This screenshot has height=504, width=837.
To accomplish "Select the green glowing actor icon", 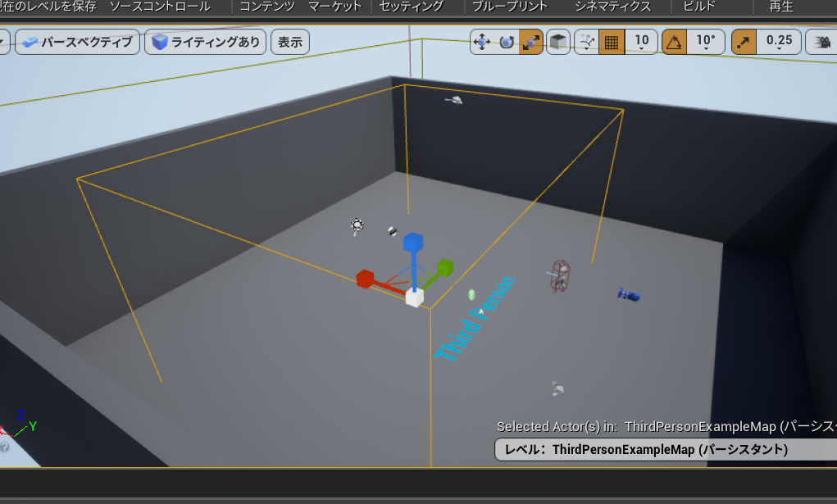I will [x=471, y=294].
